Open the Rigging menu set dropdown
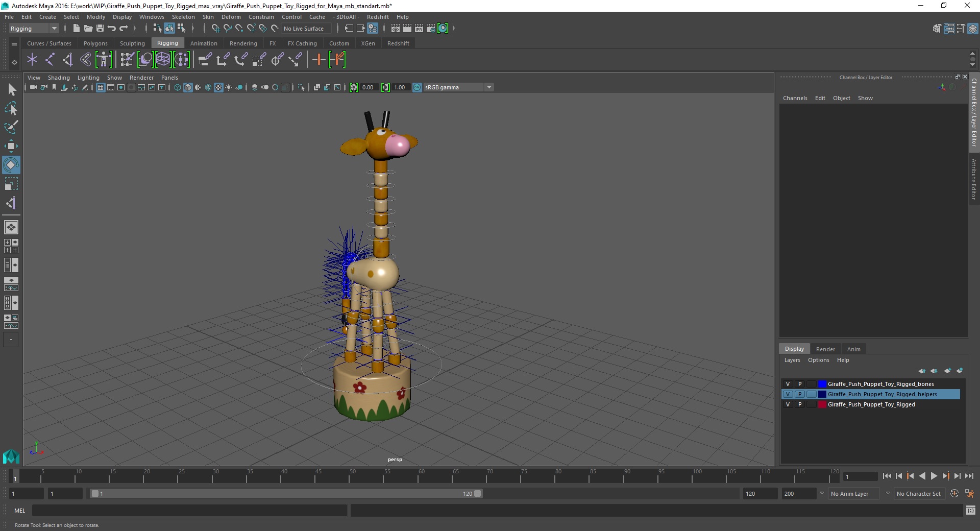Screen dimensions: 980x531 (34, 29)
